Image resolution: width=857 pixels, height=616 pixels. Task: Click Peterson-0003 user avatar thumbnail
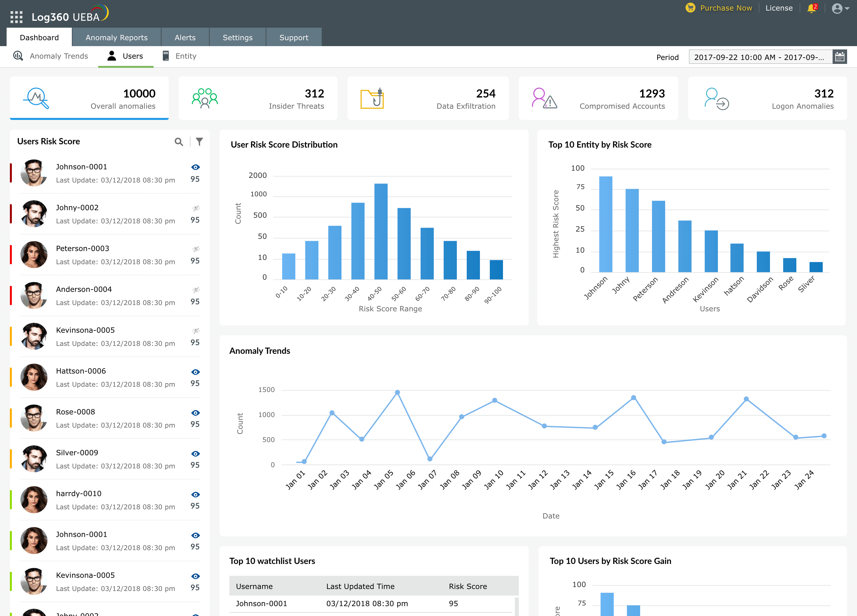34,254
